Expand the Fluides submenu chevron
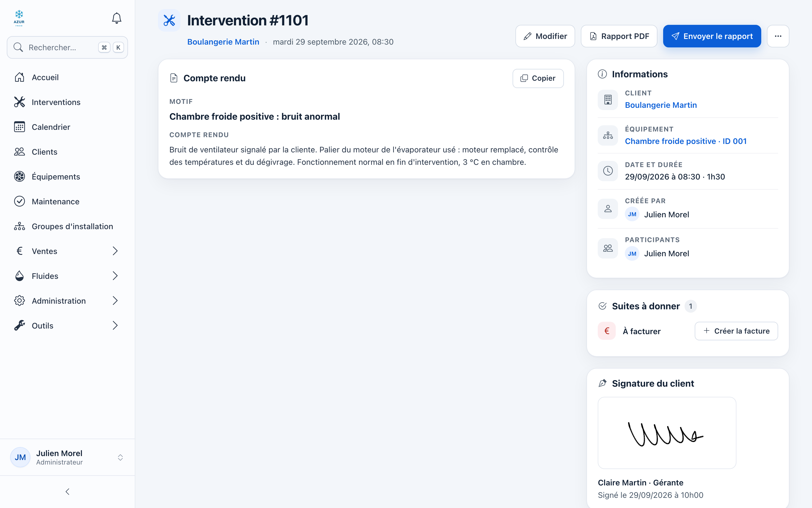 coord(115,276)
